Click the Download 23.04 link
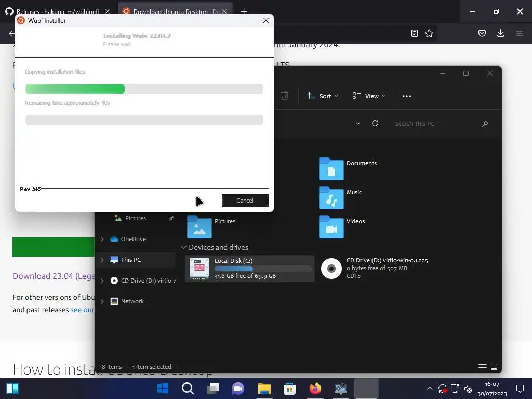This screenshot has height=399, width=532. click(54, 276)
